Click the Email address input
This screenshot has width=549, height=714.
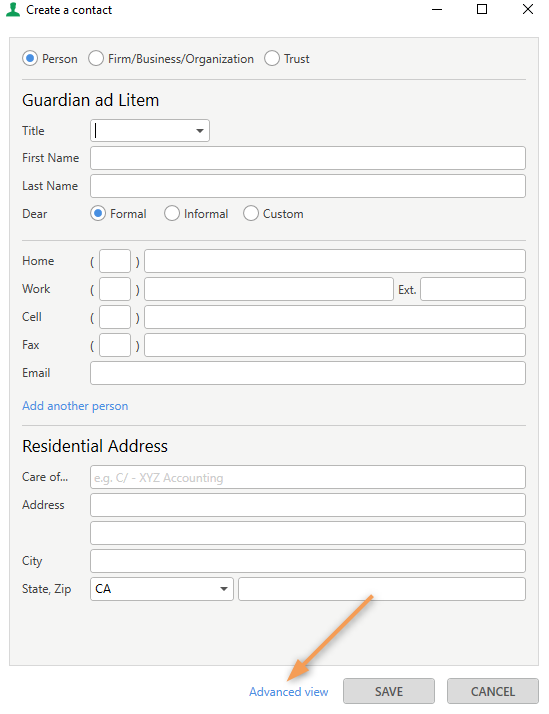(308, 373)
